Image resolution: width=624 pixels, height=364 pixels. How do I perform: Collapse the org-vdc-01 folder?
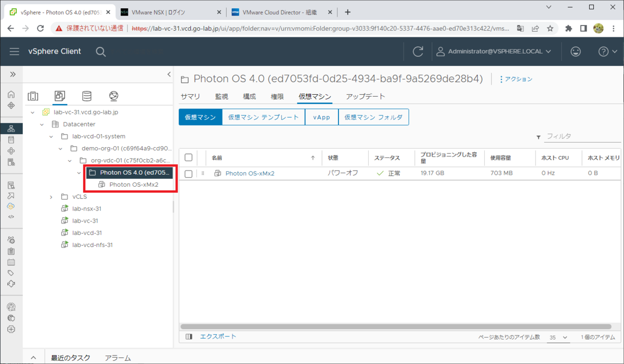70,161
